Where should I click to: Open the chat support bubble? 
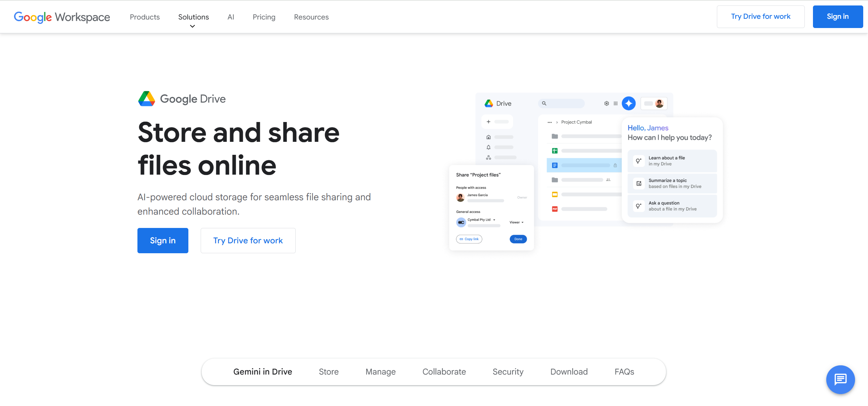tap(840, 379)
